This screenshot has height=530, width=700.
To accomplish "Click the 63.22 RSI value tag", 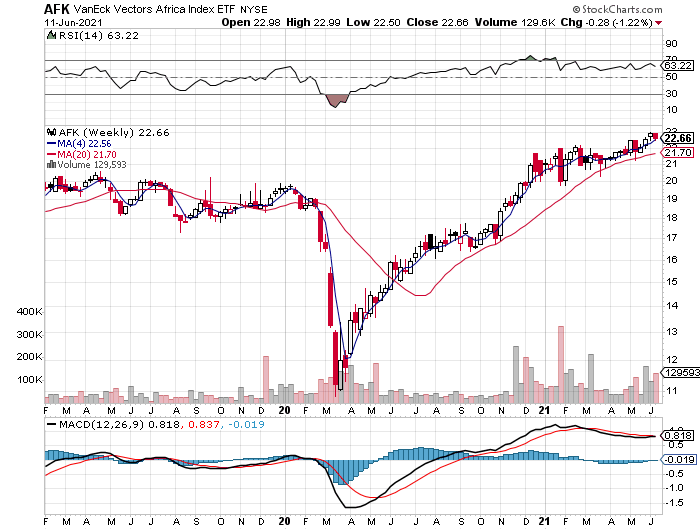I will (x=678, y=65).
